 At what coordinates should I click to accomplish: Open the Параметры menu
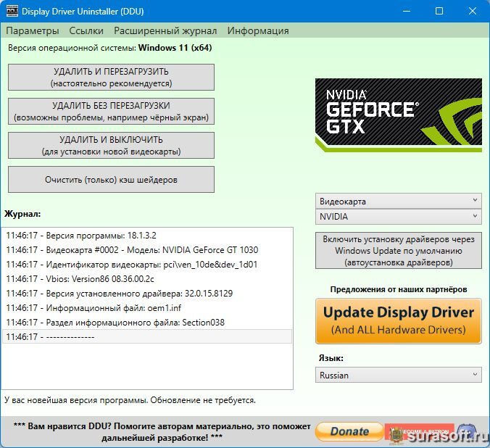pos(32,30)
